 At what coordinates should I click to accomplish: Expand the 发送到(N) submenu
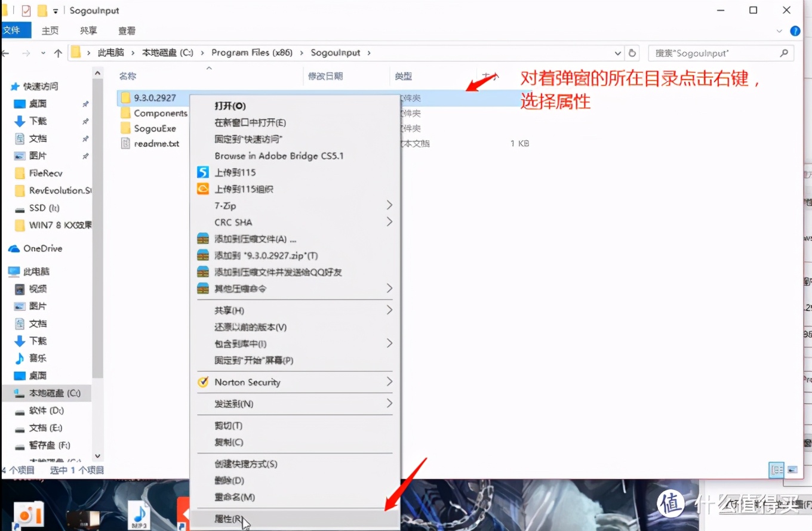tap(389, 404)
